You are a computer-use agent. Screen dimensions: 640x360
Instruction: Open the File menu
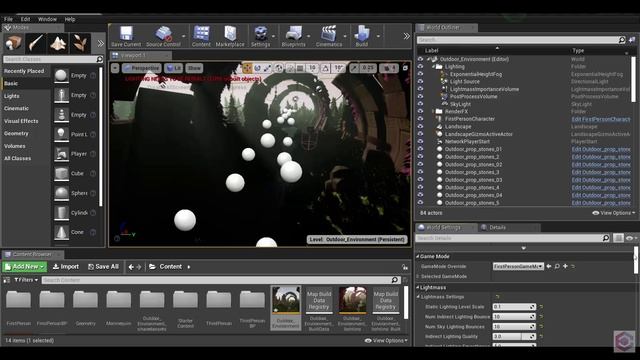pos(8,19)
